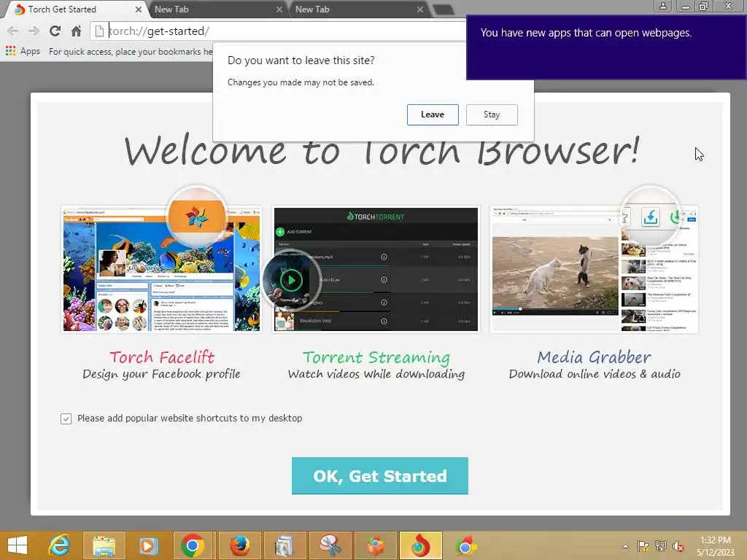Screen dimensions: 747x560
Task: Click the Torch Facelift heading
Action: (162, 357)
